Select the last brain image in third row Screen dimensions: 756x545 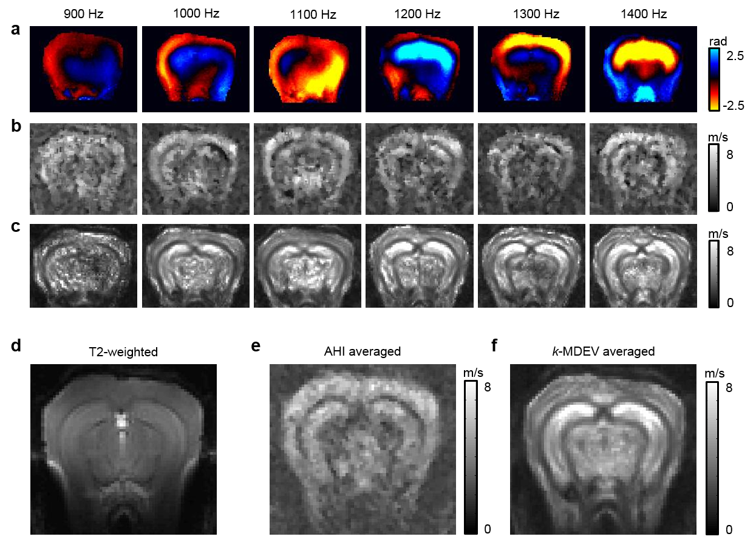tap(642, 266)
